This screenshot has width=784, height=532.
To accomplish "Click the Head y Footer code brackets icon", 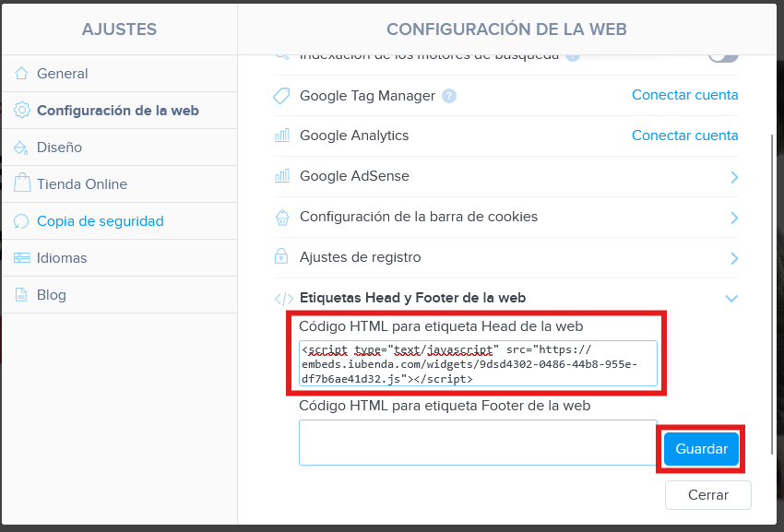I will (x=284, y=299).
